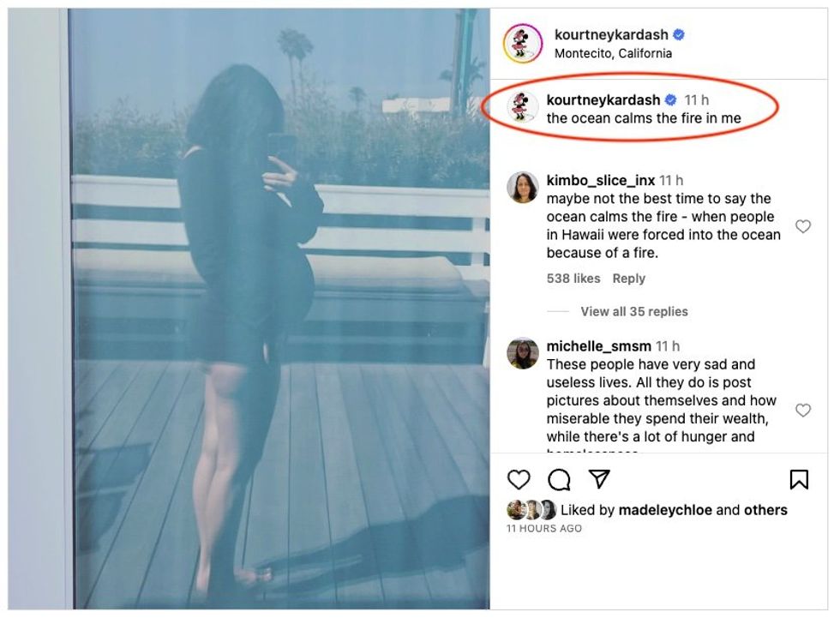This screenshot has height=624, width=840.
Task: View others who liked the post
Action: pos(765,510)
